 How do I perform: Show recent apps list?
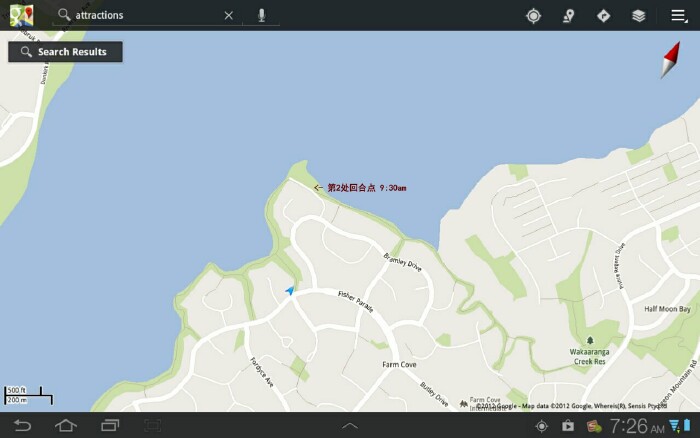(110, 425)
